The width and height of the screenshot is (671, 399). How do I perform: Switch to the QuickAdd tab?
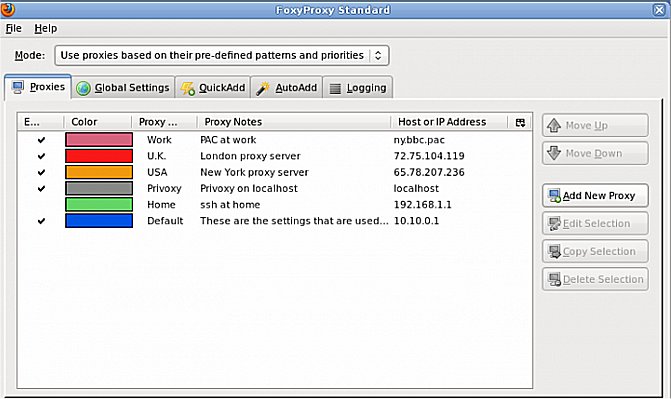[x=213, y=87]
